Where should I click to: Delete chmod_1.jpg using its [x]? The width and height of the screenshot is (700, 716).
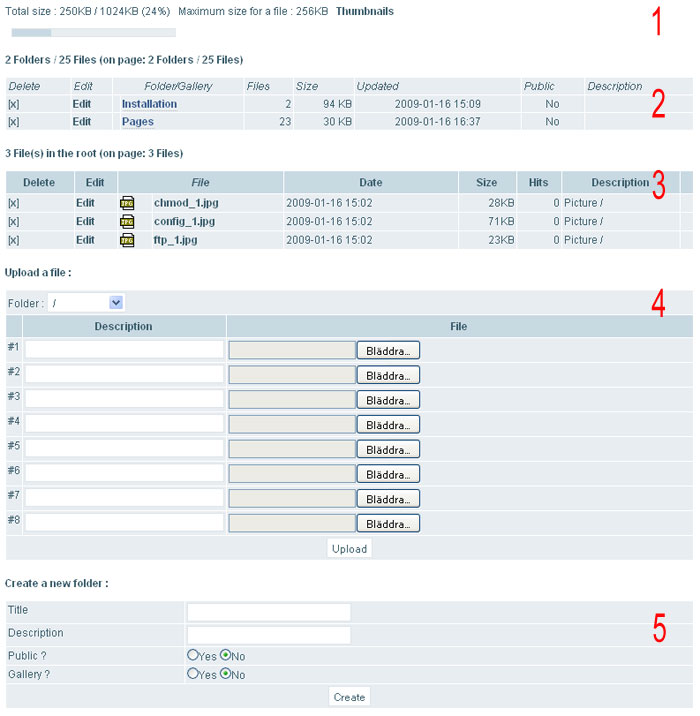tap(13, 203)
